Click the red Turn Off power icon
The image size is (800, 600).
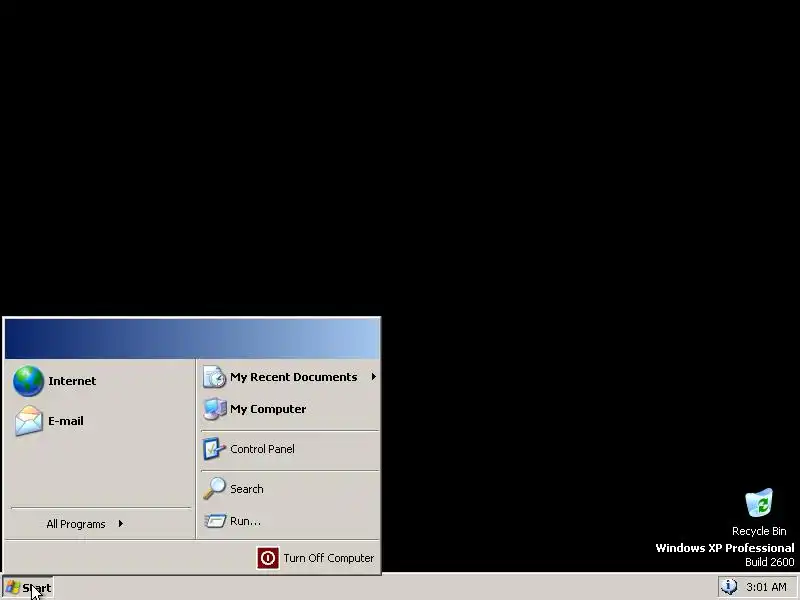268,558
